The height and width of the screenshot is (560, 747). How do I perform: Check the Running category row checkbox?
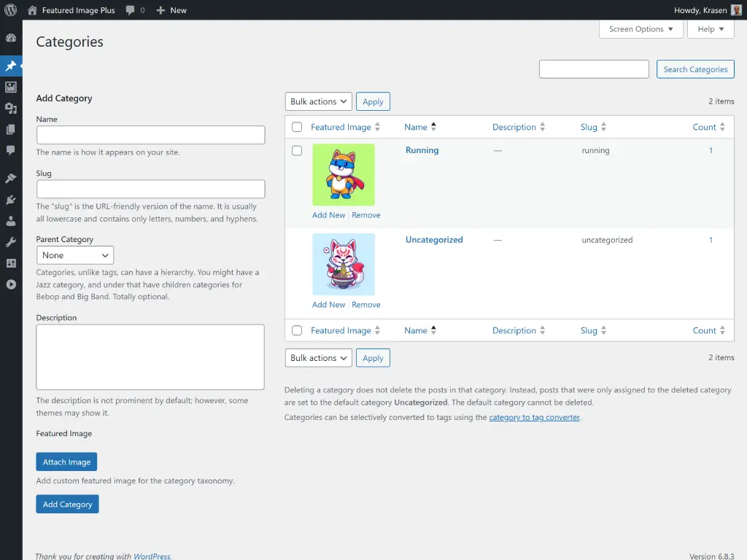coord(297,150)
